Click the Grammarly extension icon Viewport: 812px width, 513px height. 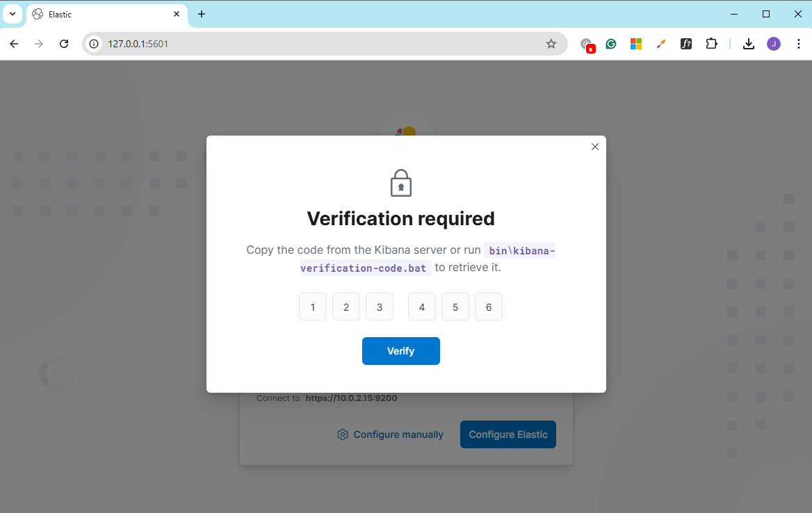coord(611,44)
